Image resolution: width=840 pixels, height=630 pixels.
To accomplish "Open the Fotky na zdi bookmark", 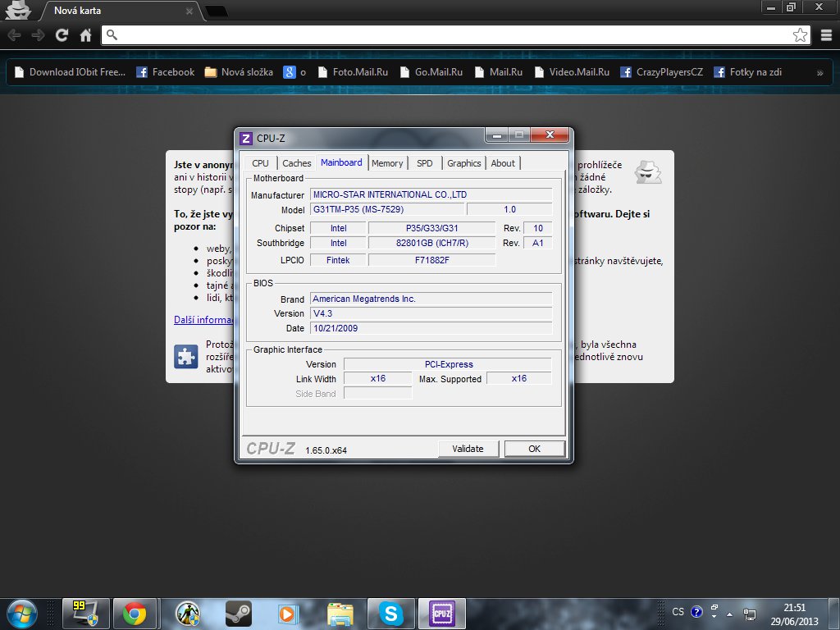I will [x=748, y=72].
